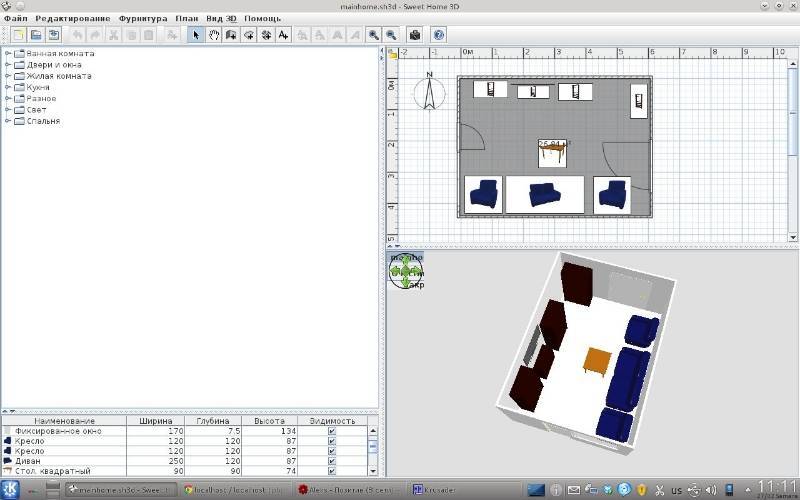Choose the Pan hand tool
Screen dimensions: 800x500
pos(213,35)
